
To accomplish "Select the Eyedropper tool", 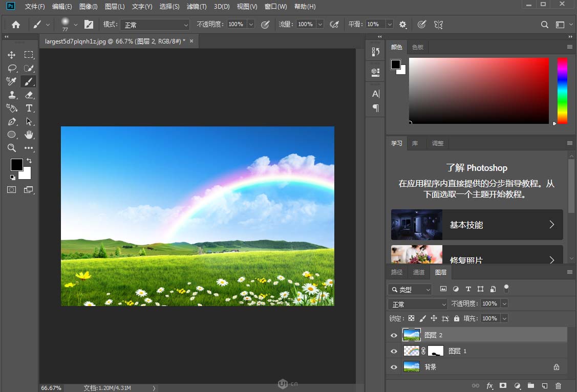I will click(12, 81).
